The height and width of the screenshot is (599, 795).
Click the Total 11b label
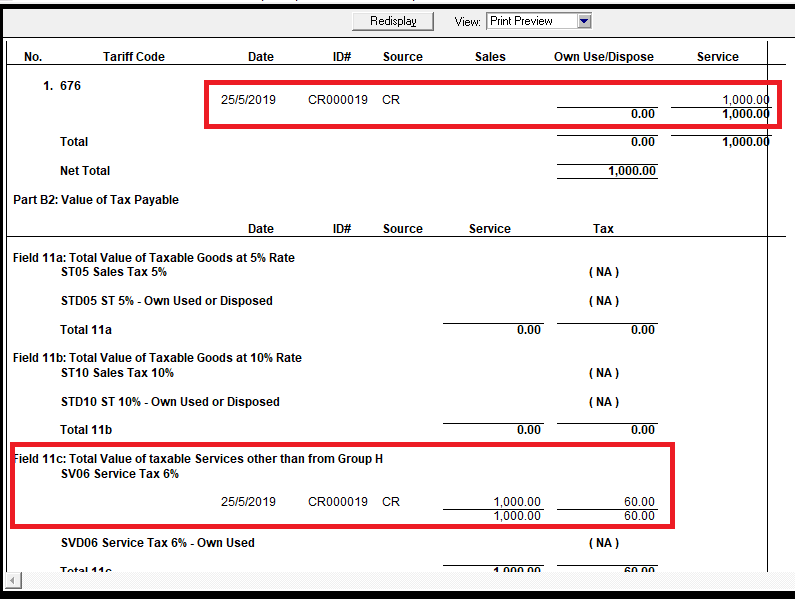coord(86,430)
